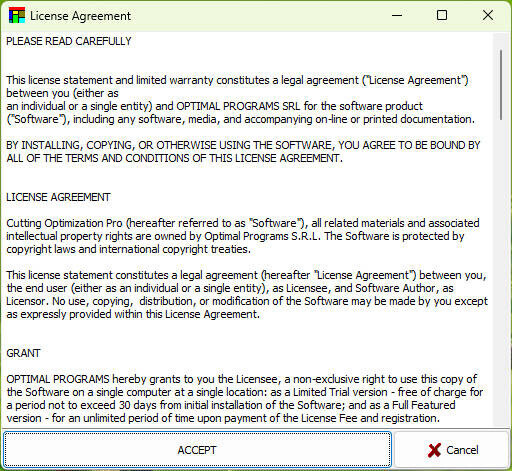Click the "LICENSE AGREEMENT" heading in the text
512x471 pixels.
click(x=58, y=197)
